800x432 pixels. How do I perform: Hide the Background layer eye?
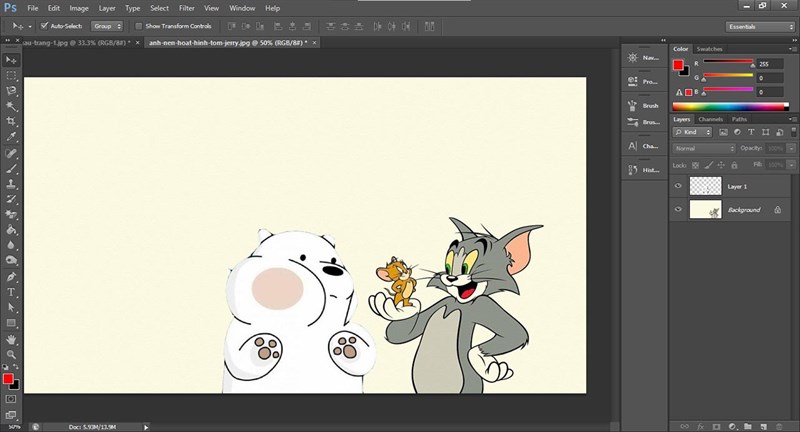coord(678,210)
